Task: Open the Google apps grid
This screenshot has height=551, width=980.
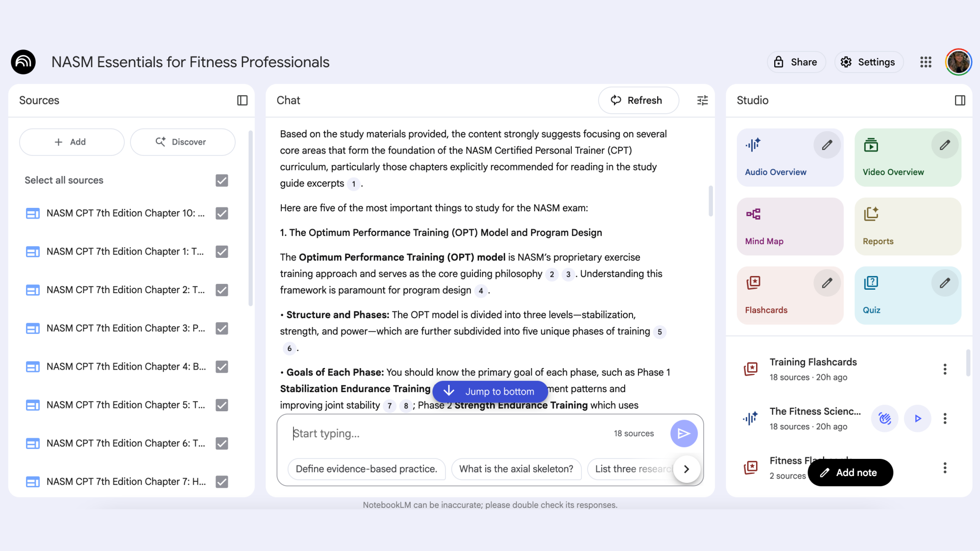Action: click(x=925, y=62)
